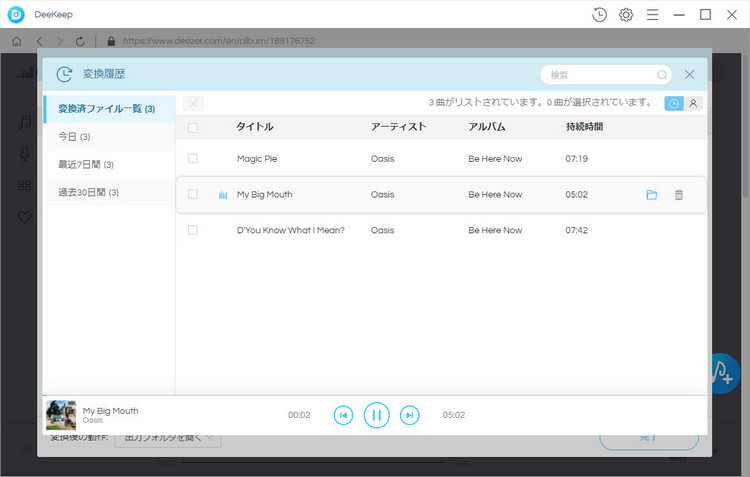Screen dimensions: 750x477
Task: Open output folder for My Big Mouth
Action: [651, 195]
